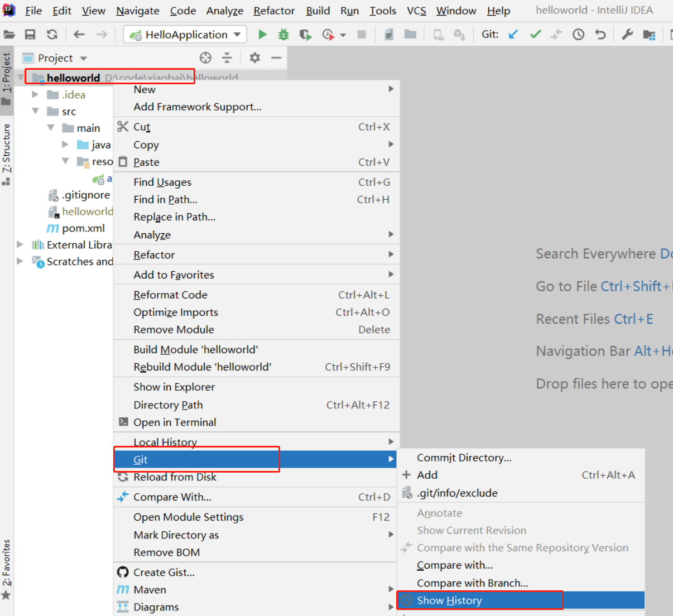Select Find Usages context entry
The height and width of the screenshot is (616, 673).
257,182
